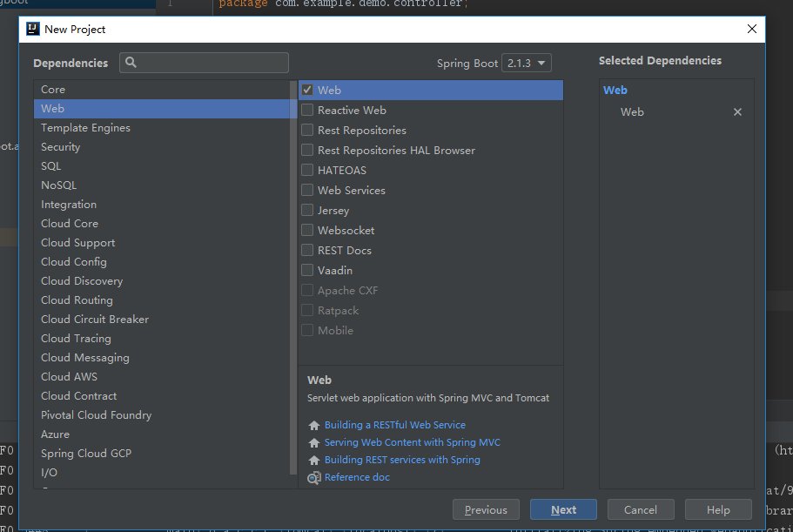Select the Spring Cloud GCP category
Image resolution: width=793 pixels, height=532 pixels.
[162, 454]
